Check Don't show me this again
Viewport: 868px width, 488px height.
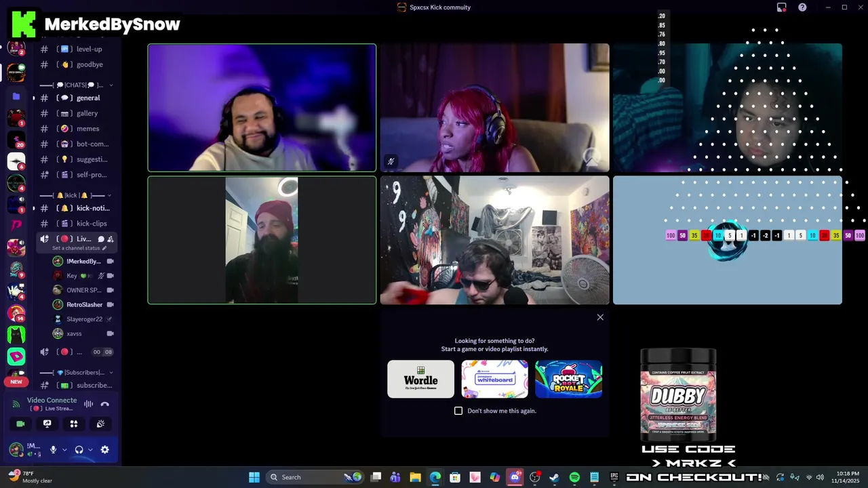[x=458, y=411]
